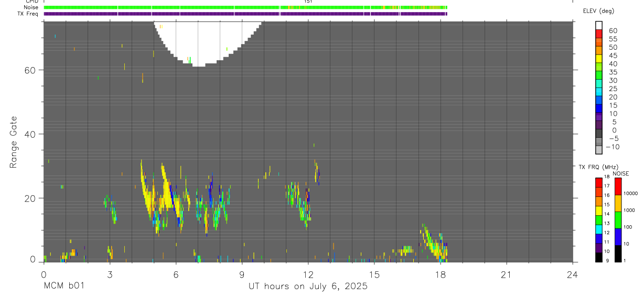Click the purple TX Freq status strip above the plot
Viewport: 644px width, 297px height.
pyautogui.click(x=245, y=14)
